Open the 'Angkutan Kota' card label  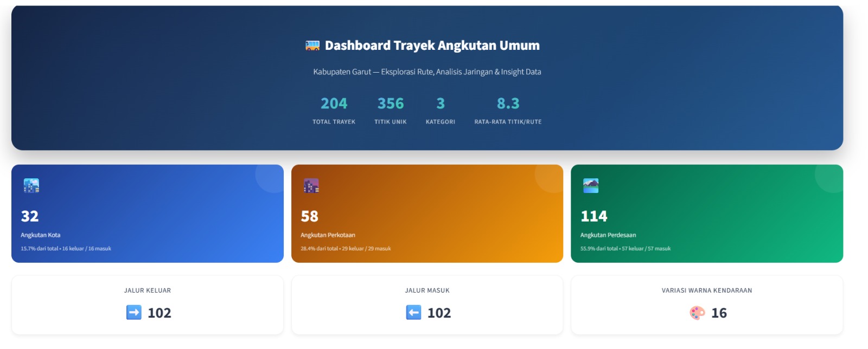point(41,235)
